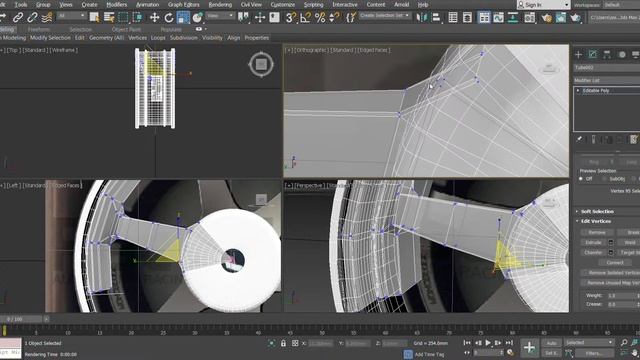Toggle Selection Lock padlock icon
Screen dimensions: 640x360
coord(283,343)
